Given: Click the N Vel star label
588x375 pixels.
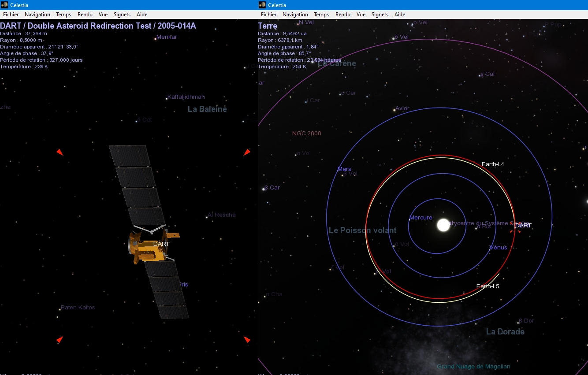Looking at the screenshot, I should [x=306, y=22].
